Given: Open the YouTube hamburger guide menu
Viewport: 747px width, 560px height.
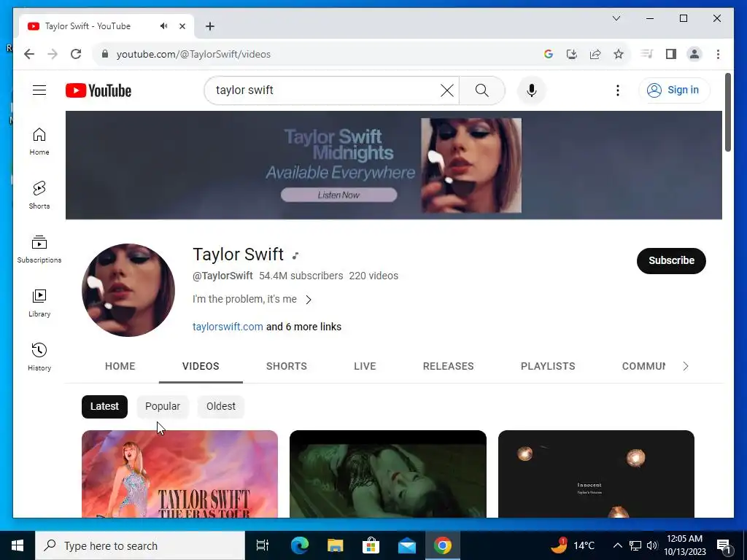Looking at the screenshot, I should 39,90.
